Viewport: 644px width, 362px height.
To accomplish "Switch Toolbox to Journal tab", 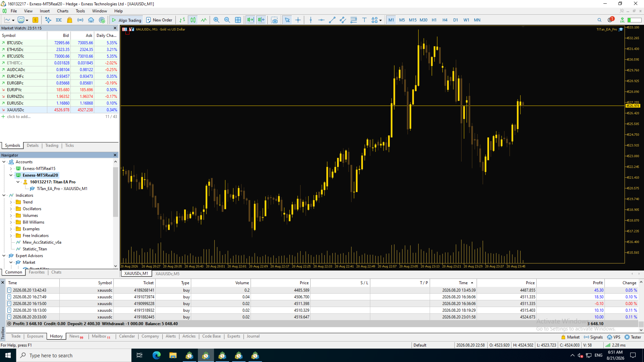I will click(253, 336).
